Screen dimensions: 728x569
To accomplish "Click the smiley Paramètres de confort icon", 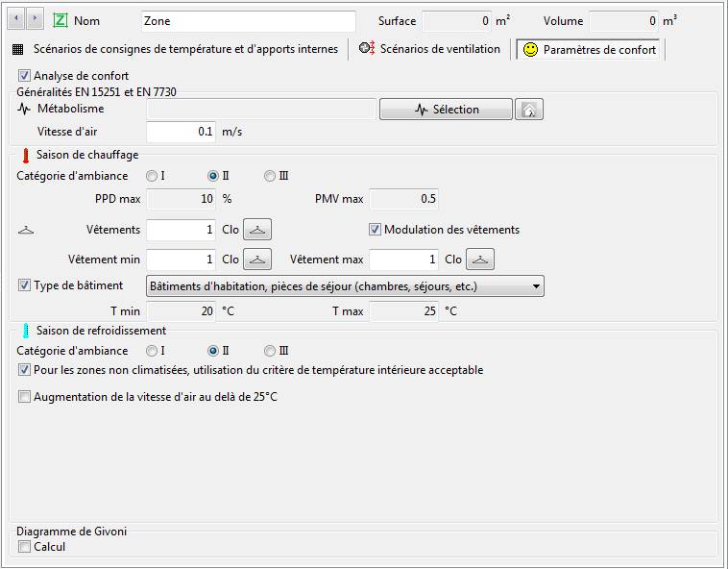I will point(530,50).
